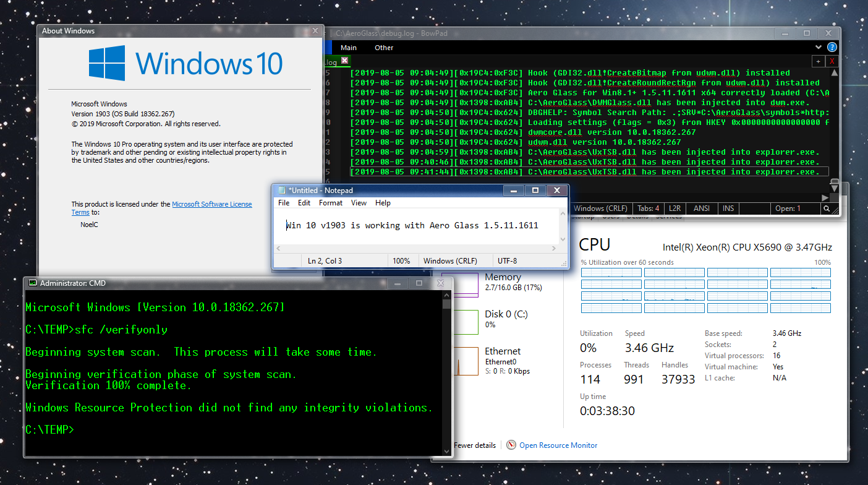Add new tab with plus button in BowPad

coord(818,61)
